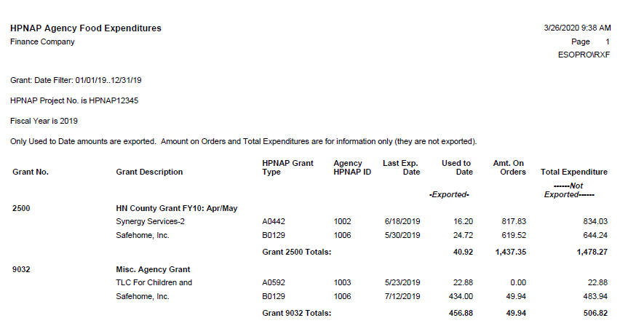This screenshot has height=334, width=644.
Task: Select the Grant Description column header
Action: (149, 172)
